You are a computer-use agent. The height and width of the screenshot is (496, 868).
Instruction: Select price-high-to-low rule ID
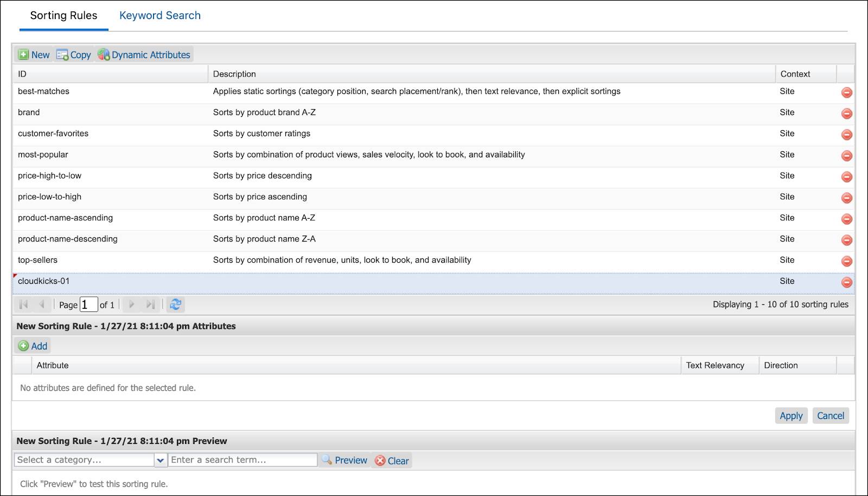point(49,176)
